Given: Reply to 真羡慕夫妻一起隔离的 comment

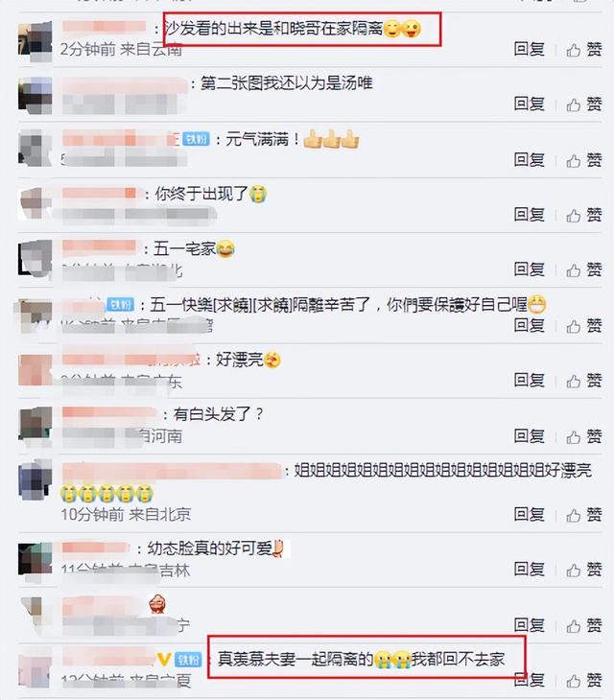Looking at the screenshot, I should pyautogui.click(x=530, y=680).
